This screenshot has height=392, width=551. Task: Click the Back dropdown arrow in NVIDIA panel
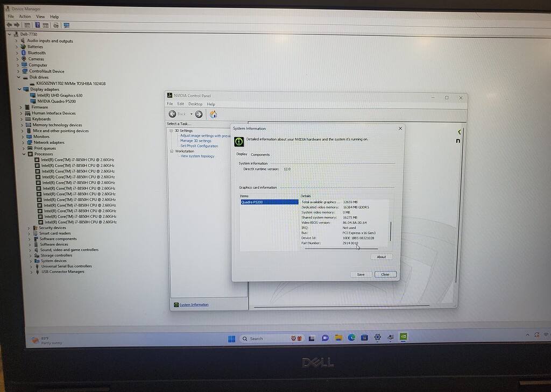click(191, 114)
